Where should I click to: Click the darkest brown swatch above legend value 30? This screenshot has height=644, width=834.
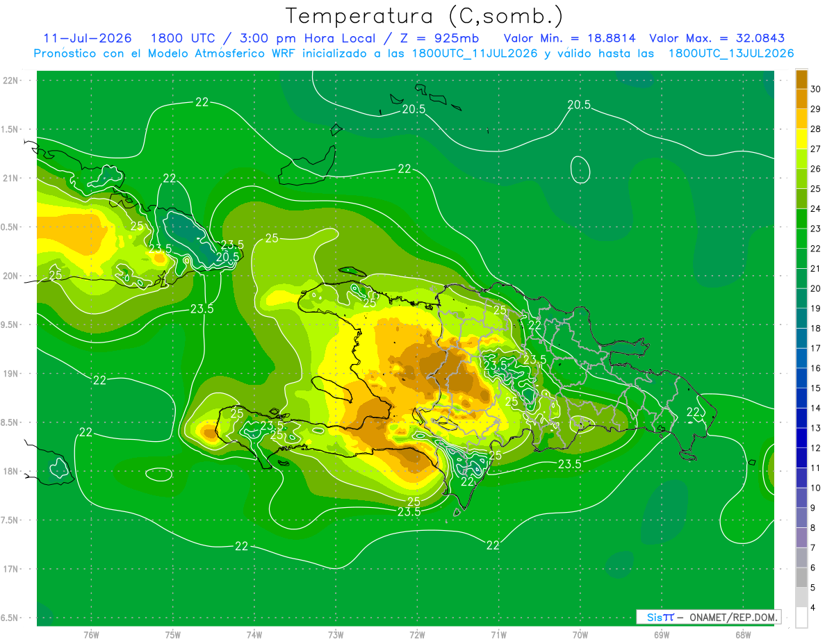801,79
